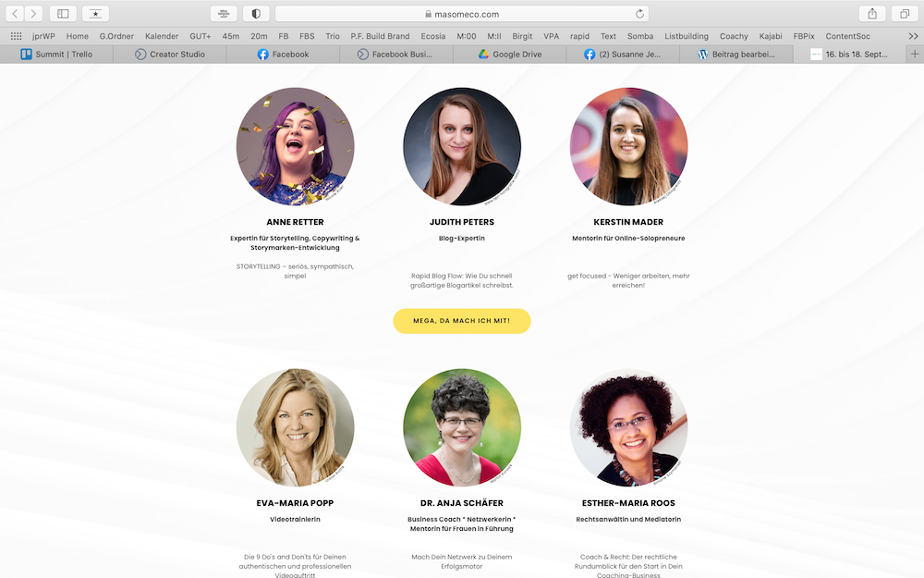The height and width of the screenshot is (578, 924).
Task: Add a new tab with plus button
Action: (915, 55)
